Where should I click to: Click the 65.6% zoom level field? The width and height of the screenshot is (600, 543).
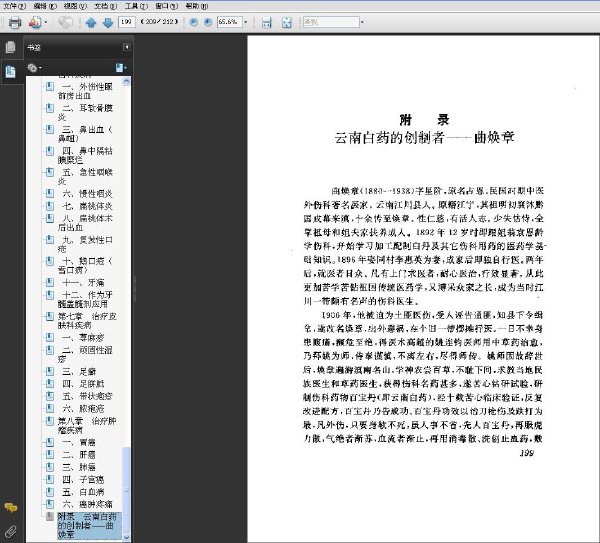[230, 22]
